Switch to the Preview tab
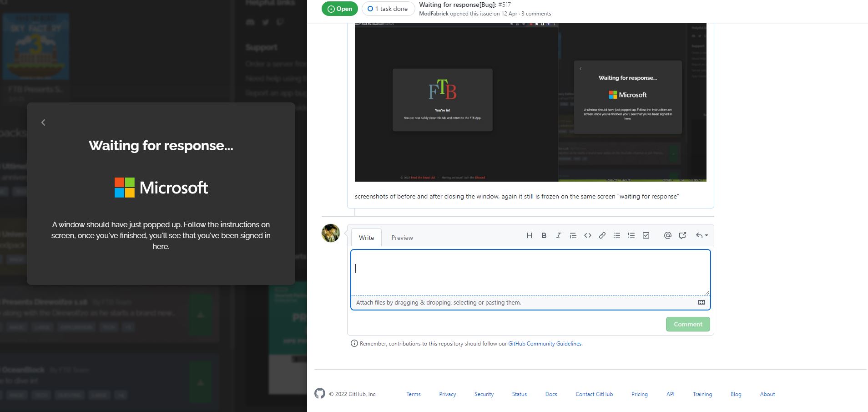This screenshot has width=868, height=412. pos(402,238)
